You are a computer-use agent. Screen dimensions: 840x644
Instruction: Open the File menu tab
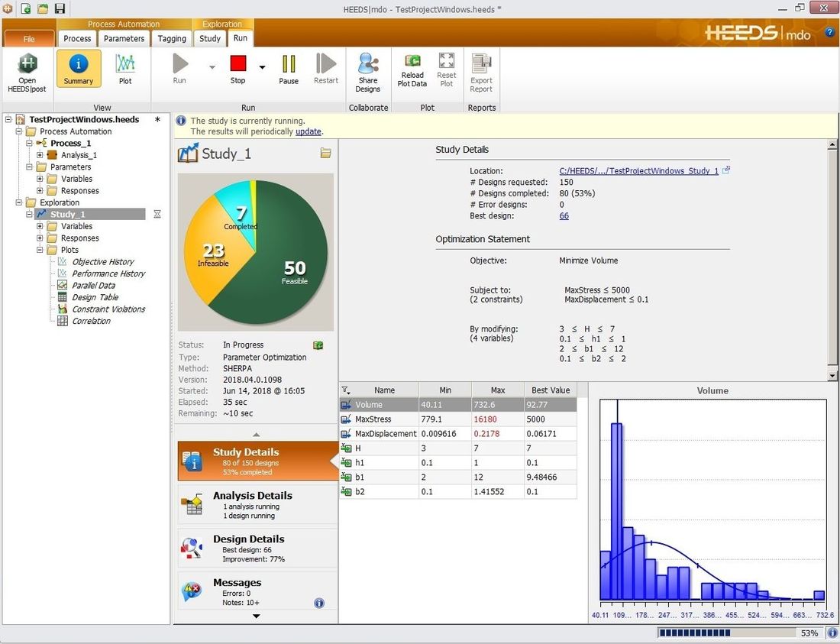[29, 38]
